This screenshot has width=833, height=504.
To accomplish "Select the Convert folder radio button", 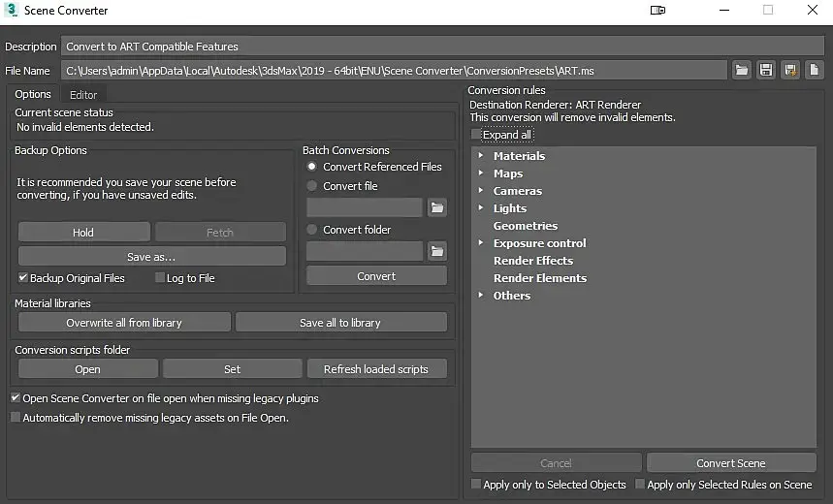I will coord(312,230).
